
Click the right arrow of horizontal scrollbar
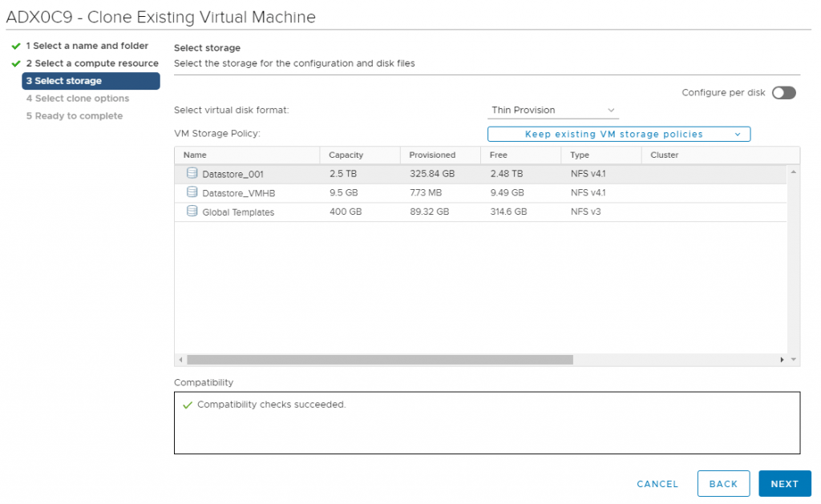click(783, 359)
